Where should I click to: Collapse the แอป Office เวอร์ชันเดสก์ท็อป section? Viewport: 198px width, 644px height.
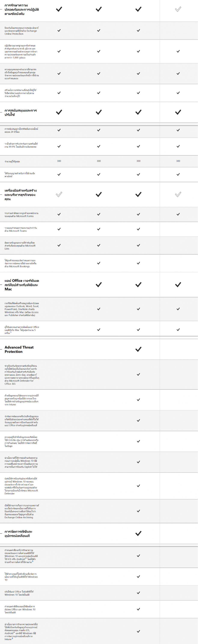[x=1, y=284]
